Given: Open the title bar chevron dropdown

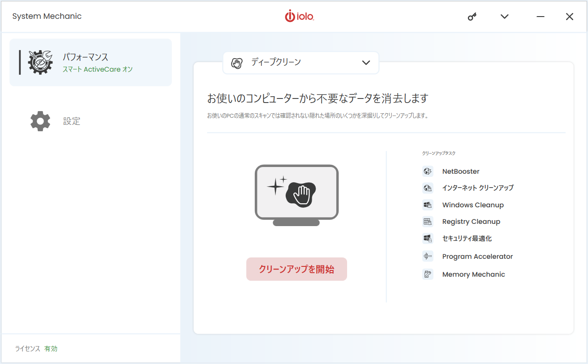Looking at the screenshot, I should (x=504, y=16).
